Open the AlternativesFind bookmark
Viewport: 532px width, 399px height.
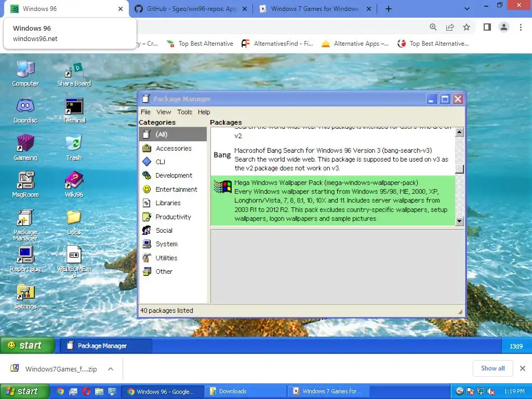click(x=277, y=44)
